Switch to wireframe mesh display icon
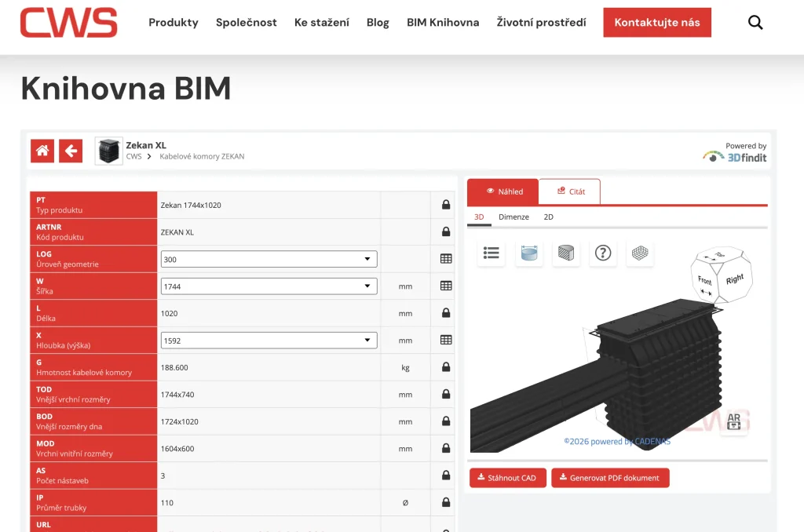Image resolution: width=804 pixels, height=532 pixels. pos(640,253)
